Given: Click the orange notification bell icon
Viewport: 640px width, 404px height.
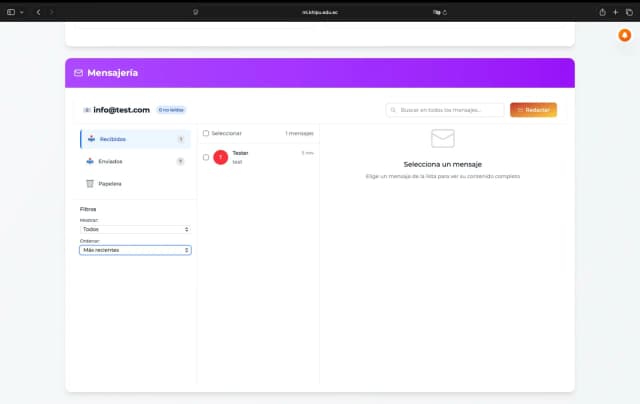Looking at the screenshot, I should tap(625, 35).
